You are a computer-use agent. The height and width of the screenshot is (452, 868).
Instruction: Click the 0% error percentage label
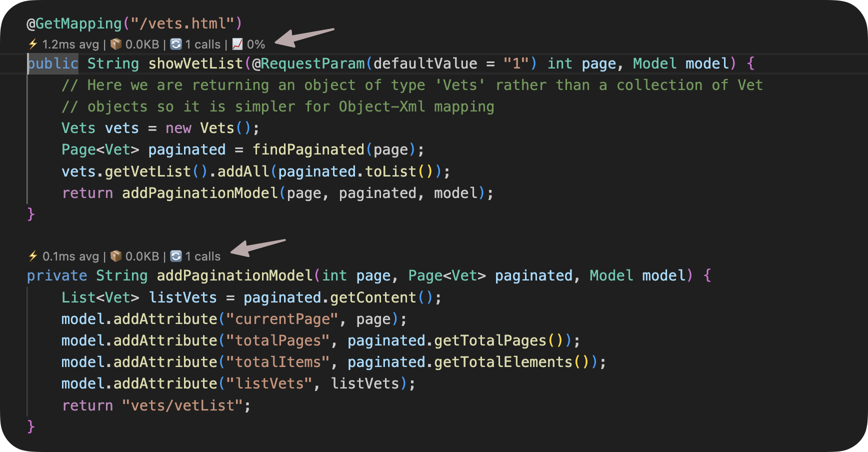[x=256, y=44]
